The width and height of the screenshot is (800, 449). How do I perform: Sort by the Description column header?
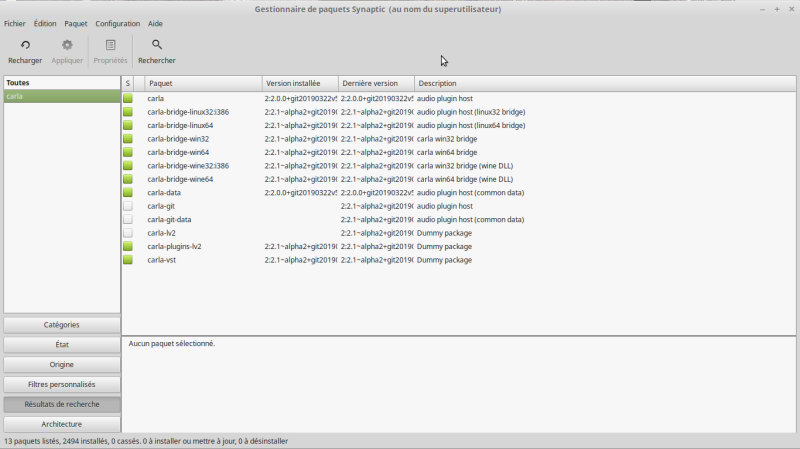tap(605, 83)
